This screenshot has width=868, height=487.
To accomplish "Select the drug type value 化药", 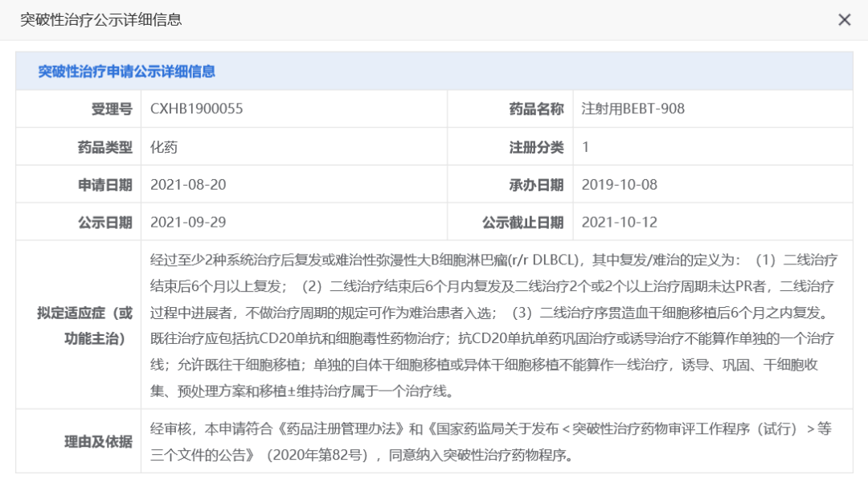I will (x=164, y=147).
